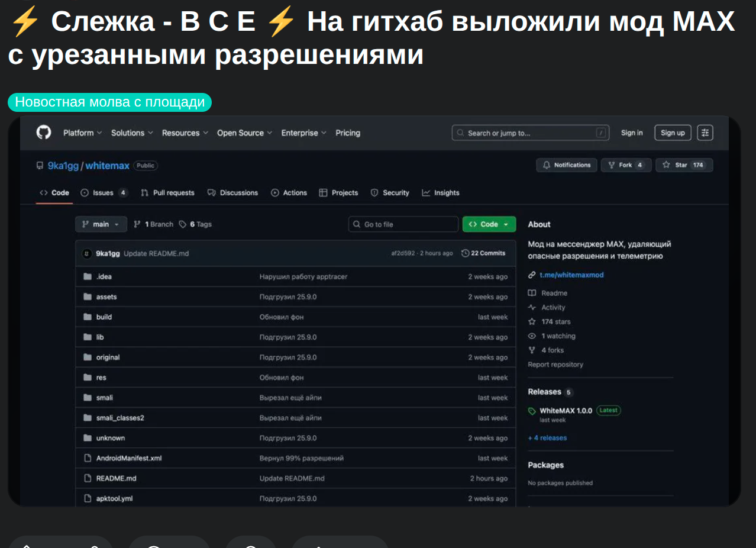Switch to the Issues tab
Screen dimensions: 756x548
pyautogui.click(x=104, y=193)
